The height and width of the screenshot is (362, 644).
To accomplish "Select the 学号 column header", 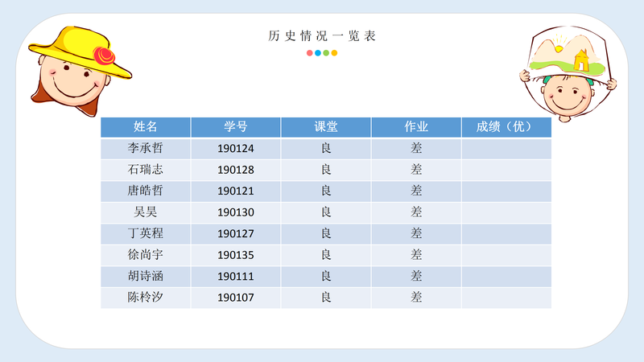I will tap(236, 127).
